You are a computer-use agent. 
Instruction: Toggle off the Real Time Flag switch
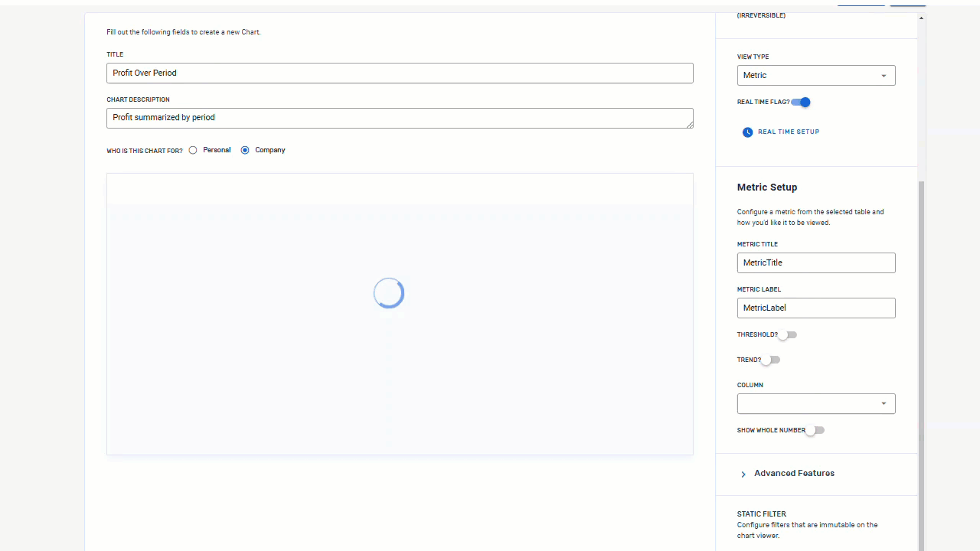click(x=801, y=102)
